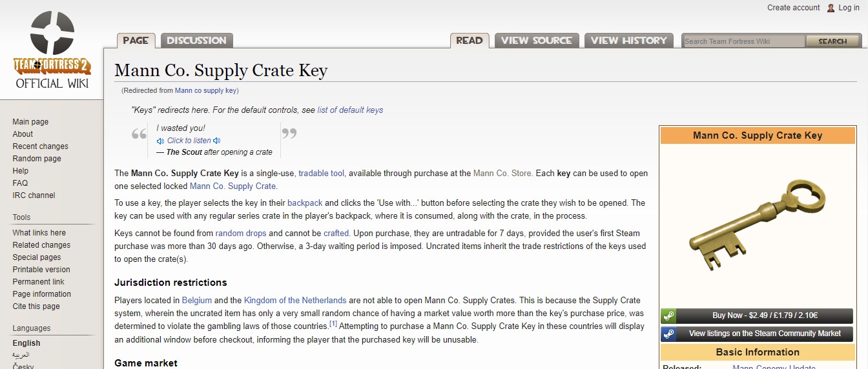Click the right speaker icon after listen
The image size is (868, 369).
(x=217, y=141)
